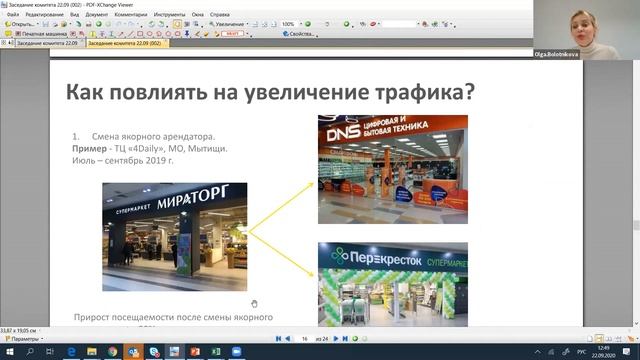The height and width of the screenshot is (360, 640).
Task: Select the Snapshot tool icon
Action: [x=187, y=24]
